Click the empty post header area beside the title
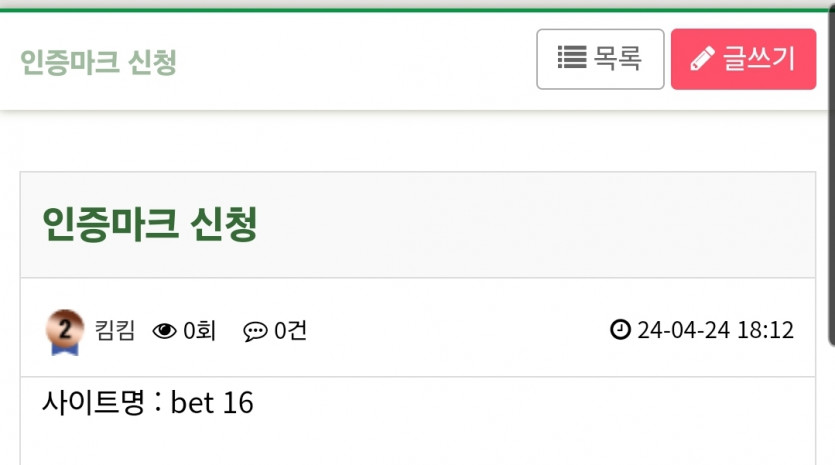The image size is (835, 465). [540, 225]
